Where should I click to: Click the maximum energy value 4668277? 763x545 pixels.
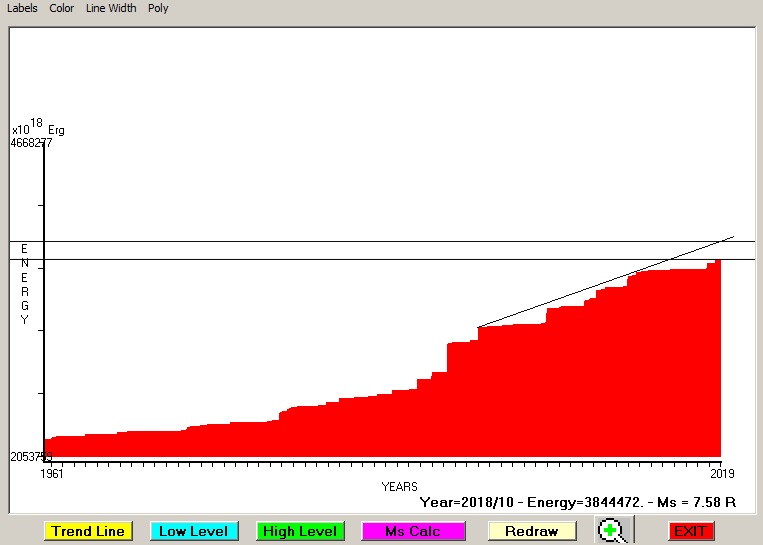[x=31, y=142]
